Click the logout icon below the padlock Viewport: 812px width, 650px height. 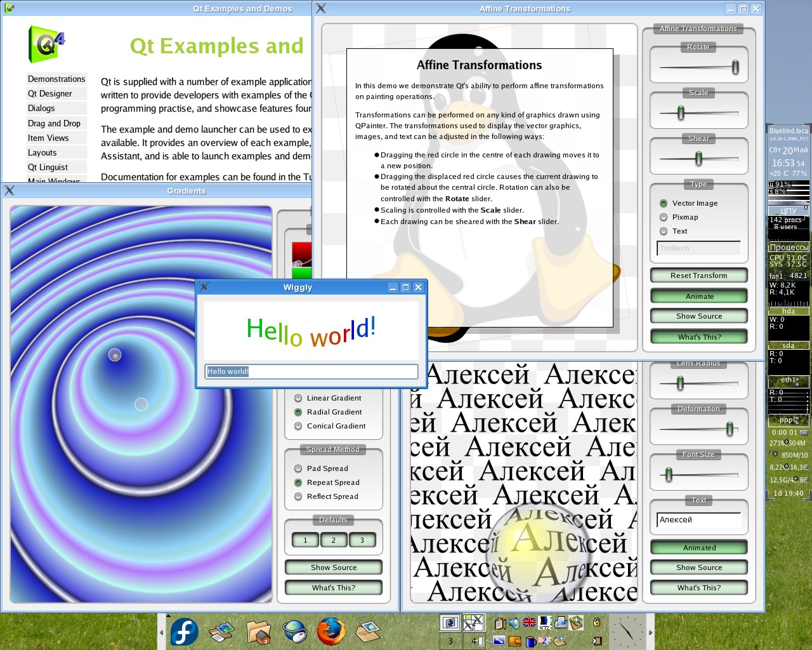[597, 641]
